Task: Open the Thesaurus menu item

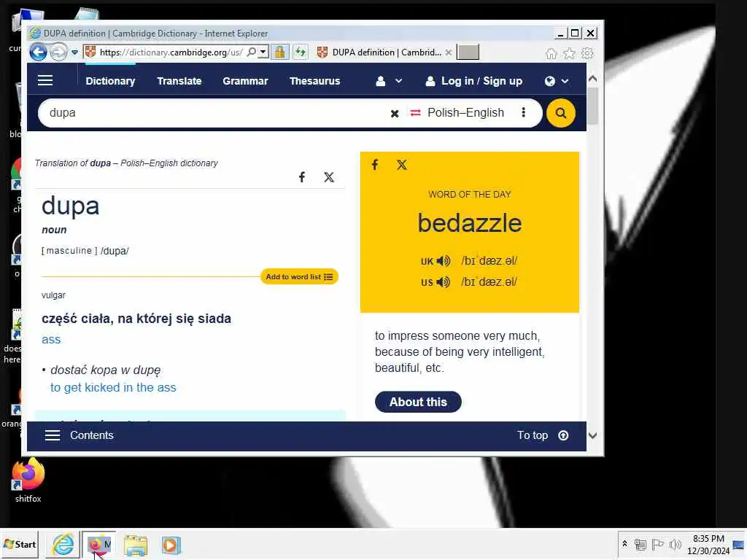Action: [x=315, y=81]
